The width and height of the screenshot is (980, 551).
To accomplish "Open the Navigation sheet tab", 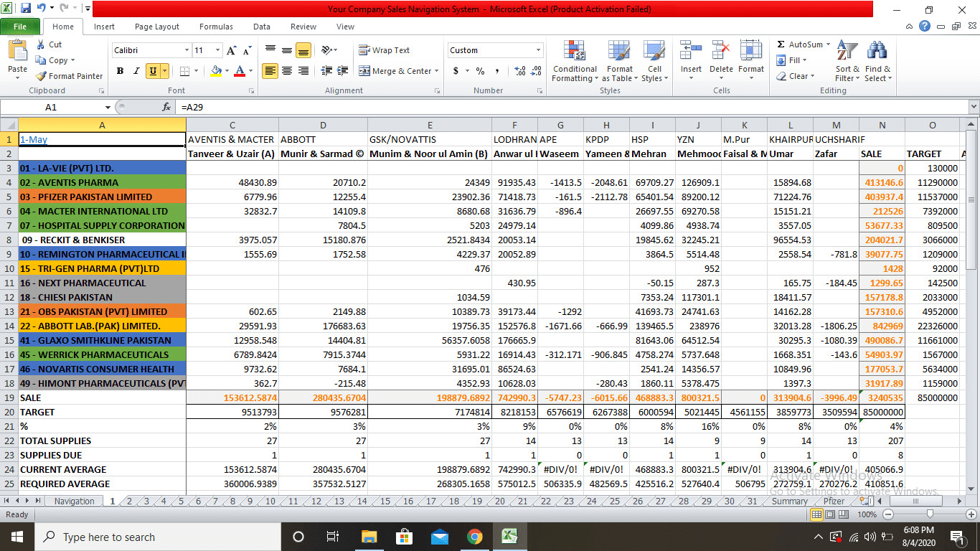I will pyautogui.click(x=75, y=501).
